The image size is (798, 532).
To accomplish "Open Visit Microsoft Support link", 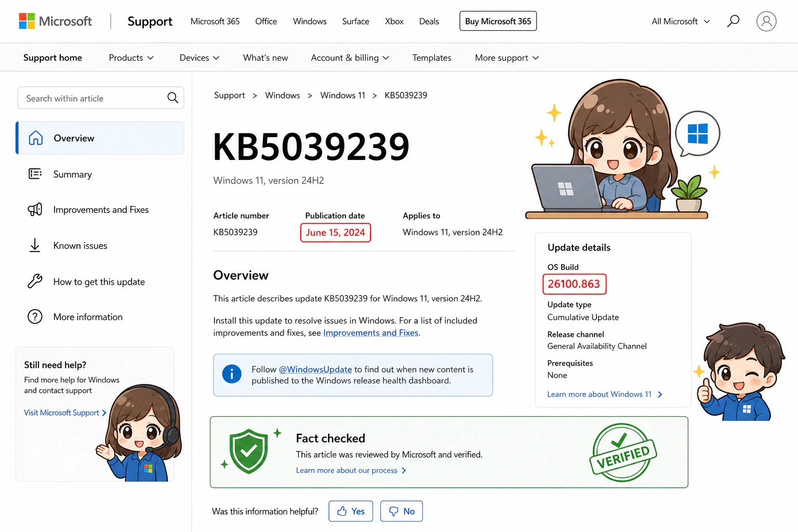I will (65, 413).
